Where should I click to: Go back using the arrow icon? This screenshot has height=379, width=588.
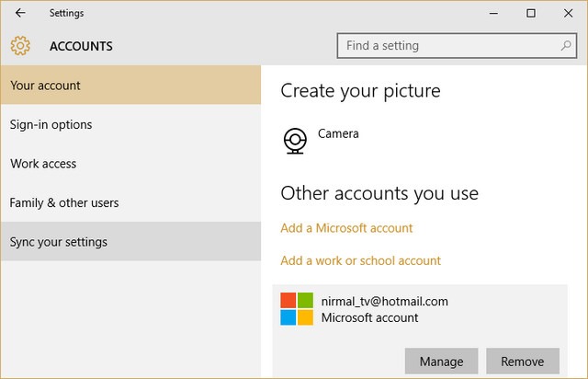[20, 13]
